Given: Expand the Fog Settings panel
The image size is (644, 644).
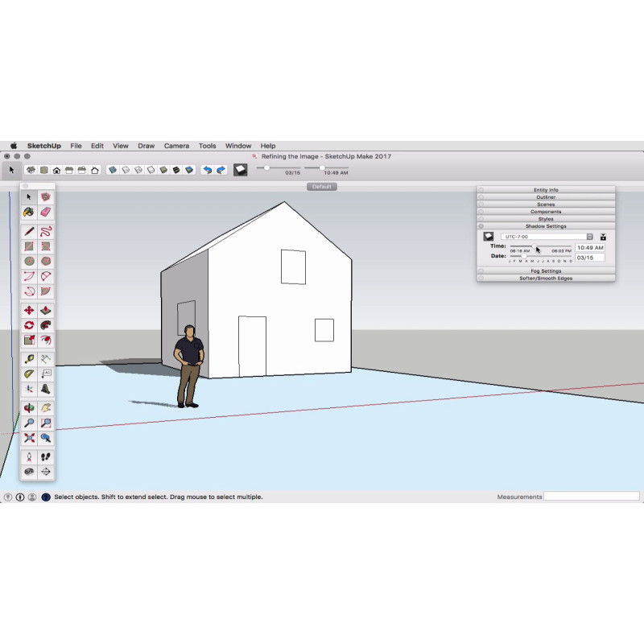Looking at the screenshot, I should (x=546, y=271).
